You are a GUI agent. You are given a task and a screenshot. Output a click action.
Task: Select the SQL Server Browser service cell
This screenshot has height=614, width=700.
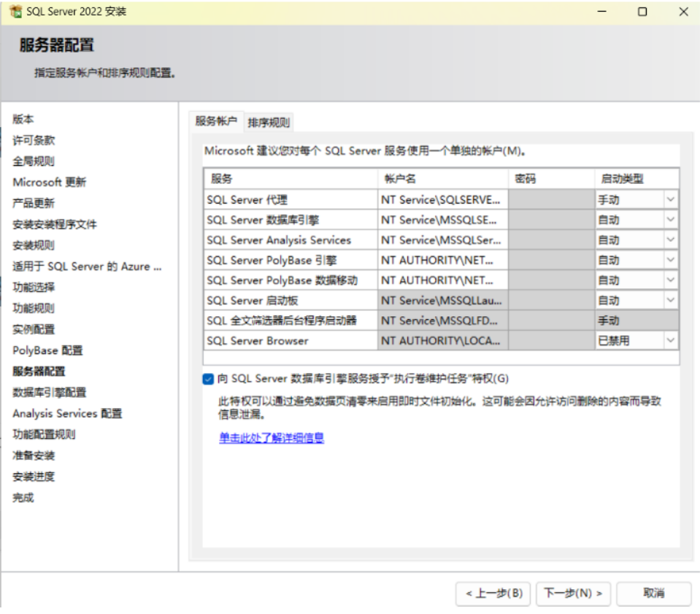[x=291, y=341]
